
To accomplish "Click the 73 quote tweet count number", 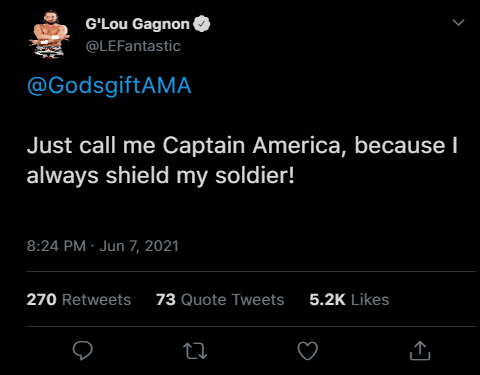I will click(166, 299).
